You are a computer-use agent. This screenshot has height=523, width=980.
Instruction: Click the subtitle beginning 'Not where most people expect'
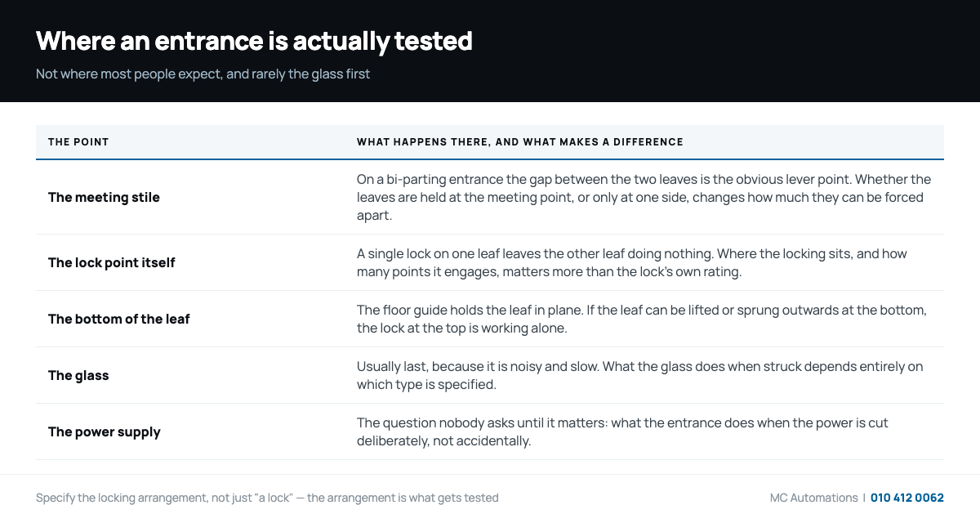tap(203, 74)
